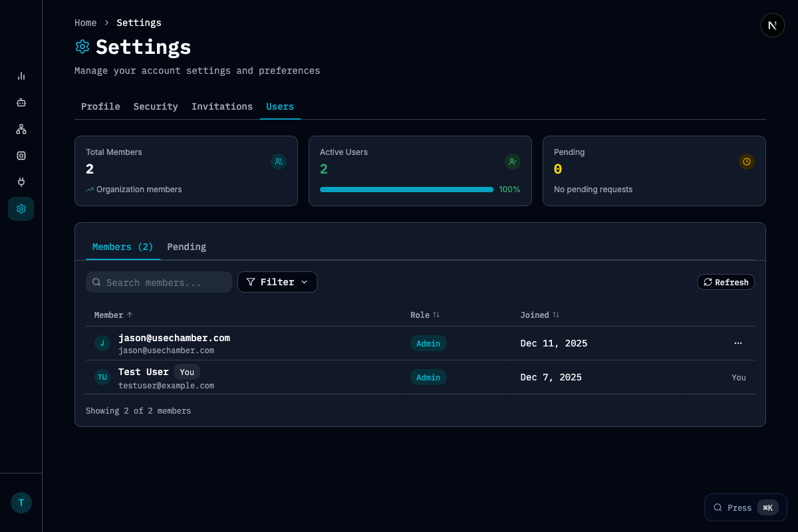Click the N logo avatar at top right
Screen dimensions: 798x532
(x=772, y=26)
